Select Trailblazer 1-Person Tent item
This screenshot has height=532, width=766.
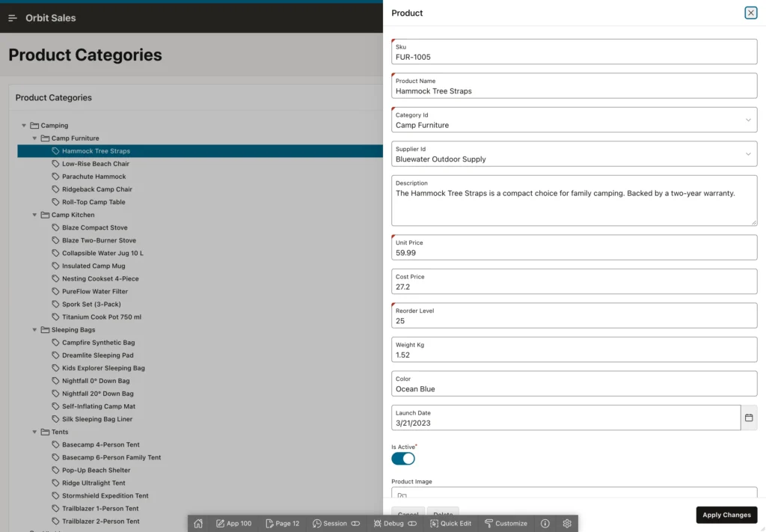coord(100,509)
